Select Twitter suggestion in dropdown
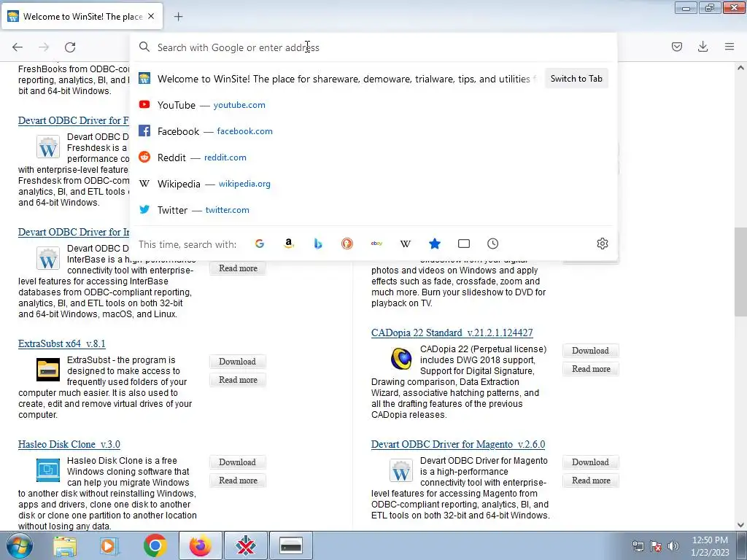 point(373,209)
